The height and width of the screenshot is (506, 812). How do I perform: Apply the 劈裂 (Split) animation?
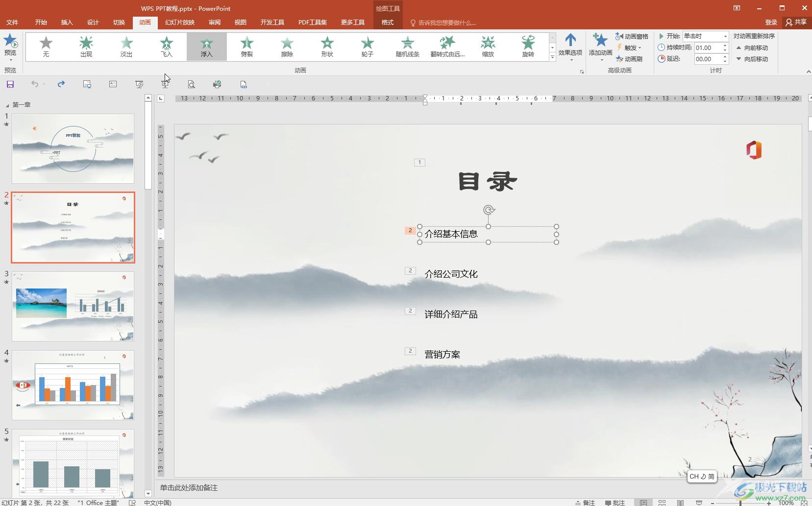(x=246, y=47)
